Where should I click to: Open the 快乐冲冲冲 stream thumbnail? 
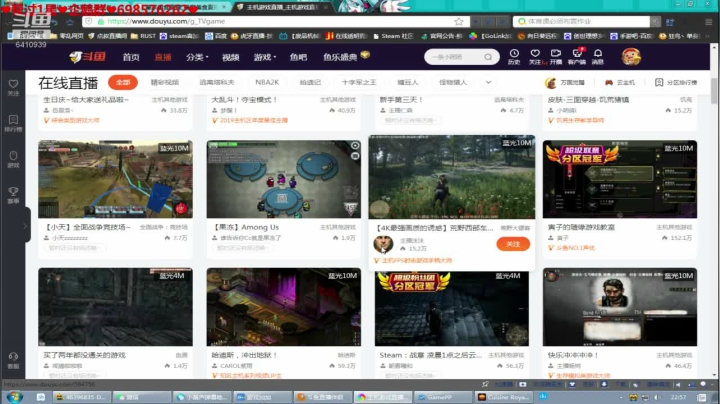[619, 307]
